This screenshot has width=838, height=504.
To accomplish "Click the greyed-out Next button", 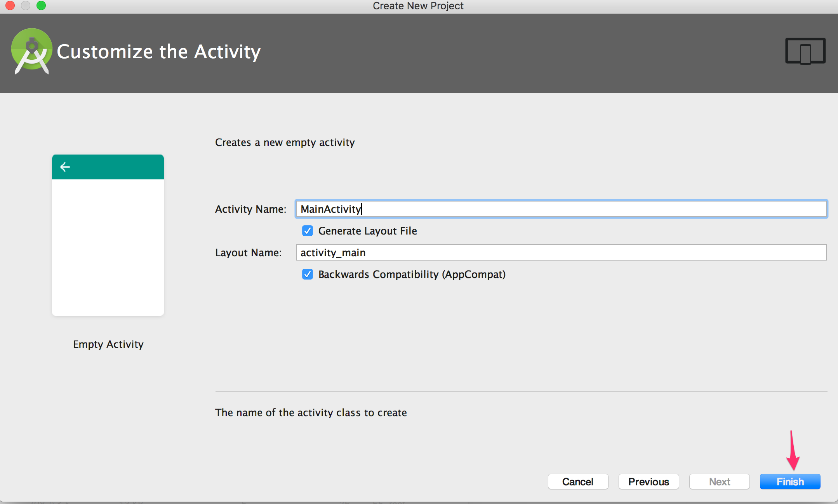I will (719, 482).
